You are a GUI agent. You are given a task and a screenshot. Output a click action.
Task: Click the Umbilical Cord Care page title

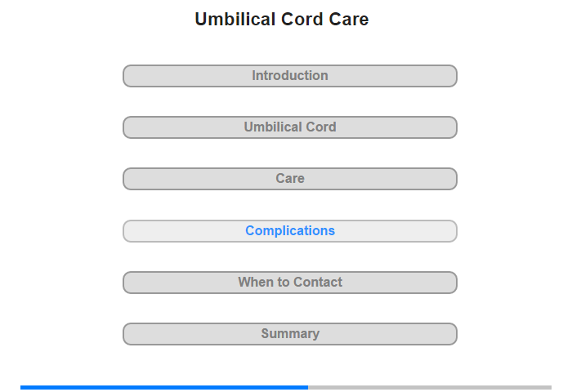(282, 20)
